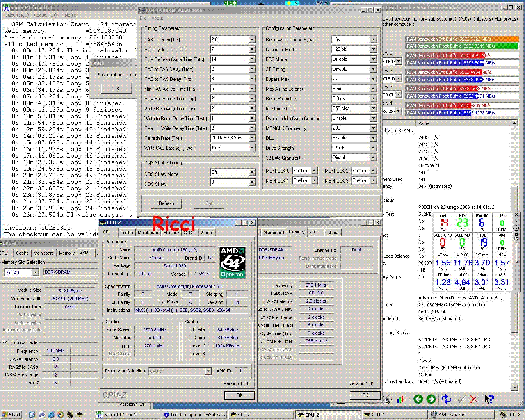This screenshot has width=525, height=420.
Task: Expand the MEMCLK Frequency dropdown
Action: [373, 128]
